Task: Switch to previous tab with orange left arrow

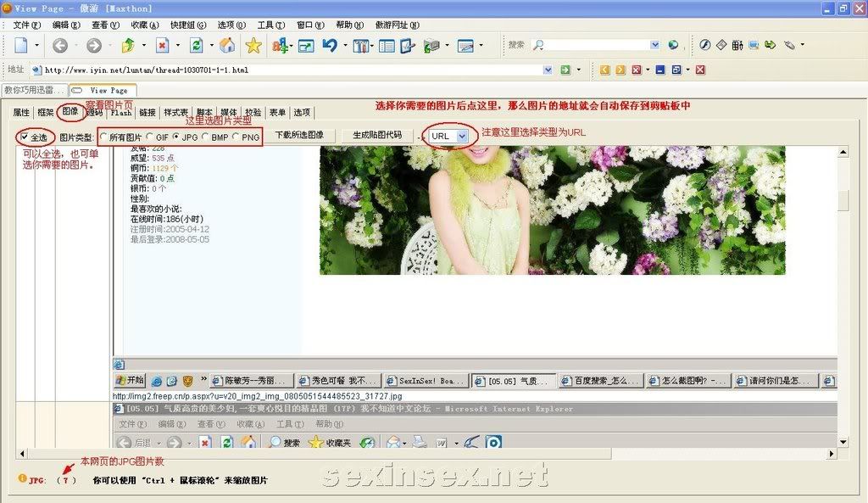Action: [x=604, y=70]
